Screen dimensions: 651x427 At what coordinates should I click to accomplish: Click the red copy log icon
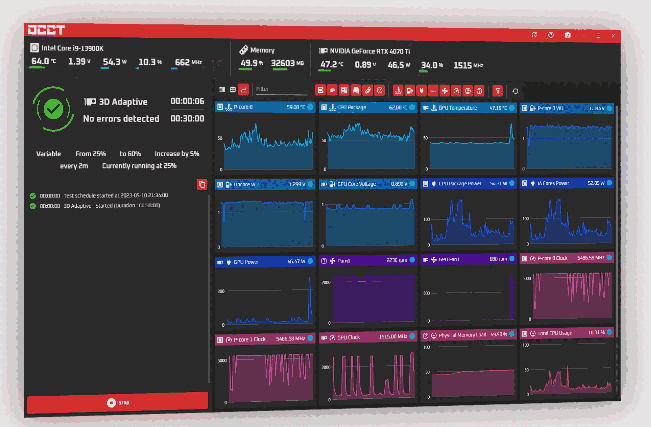click(202, 184)
